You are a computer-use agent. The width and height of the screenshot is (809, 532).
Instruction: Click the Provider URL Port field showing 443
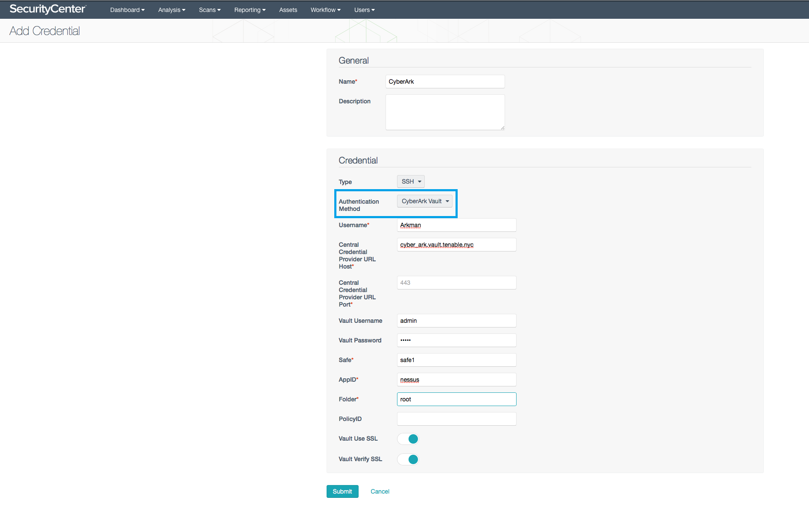point(457,283)
